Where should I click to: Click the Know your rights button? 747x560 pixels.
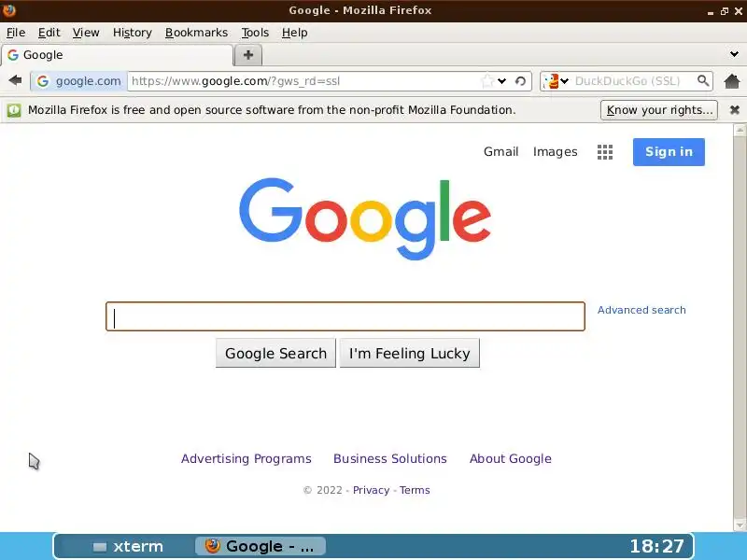point(659,110)
